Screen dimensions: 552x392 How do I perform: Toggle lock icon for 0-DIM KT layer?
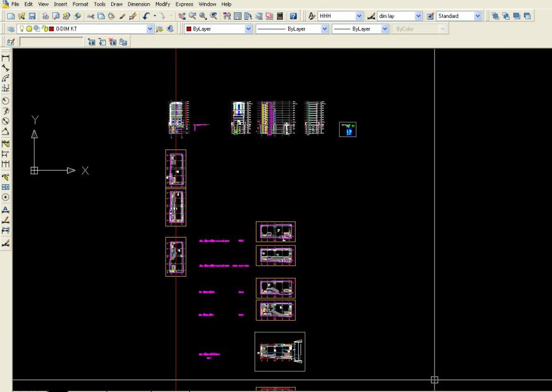[44, 29]
